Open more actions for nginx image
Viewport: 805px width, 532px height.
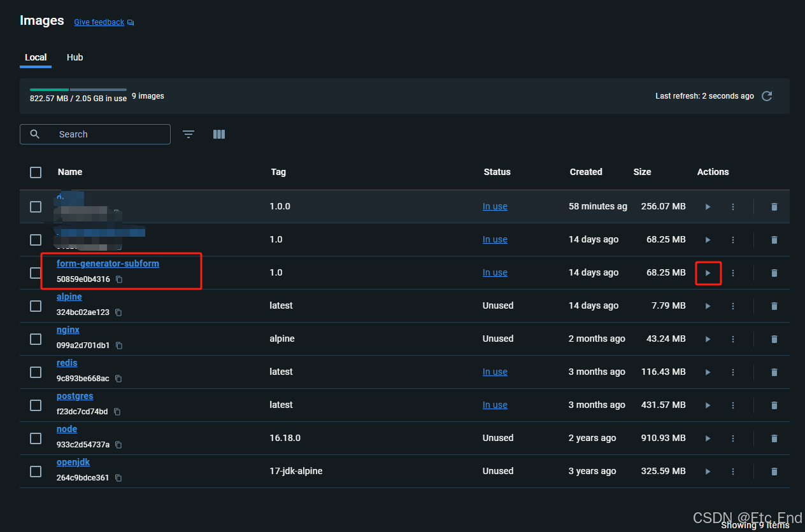733,339
